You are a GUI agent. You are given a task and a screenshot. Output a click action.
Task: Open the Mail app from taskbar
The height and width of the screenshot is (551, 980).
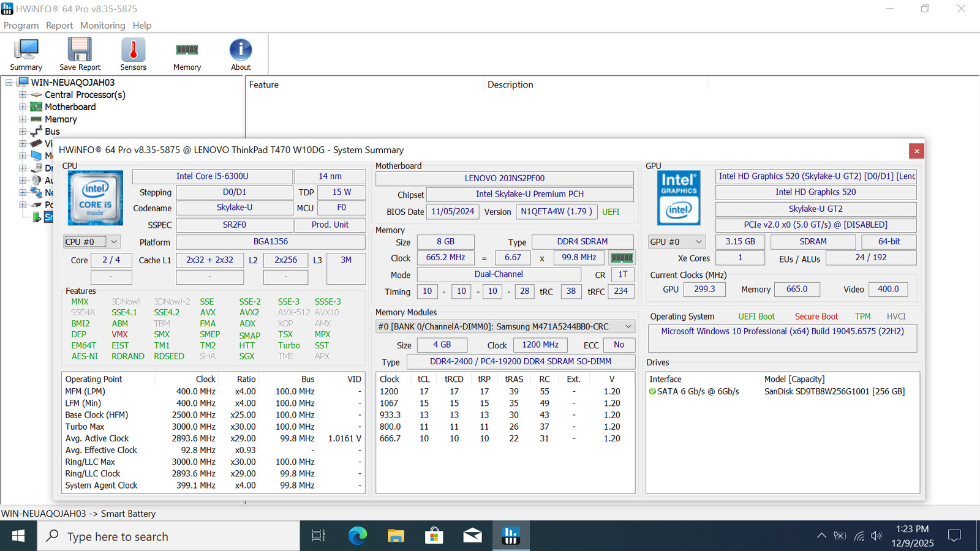click(472, 536)
